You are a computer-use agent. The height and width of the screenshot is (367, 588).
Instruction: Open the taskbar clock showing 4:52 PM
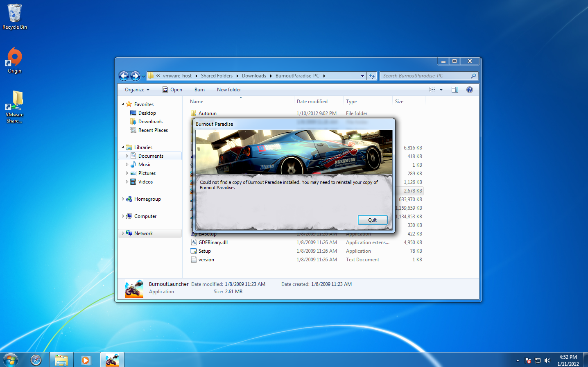(x=568, y=360)
